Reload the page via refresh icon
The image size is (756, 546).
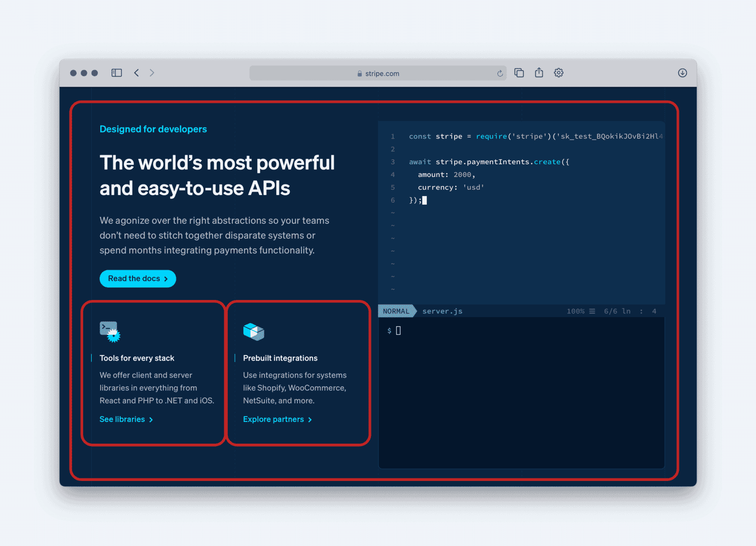tap(500, 74)
